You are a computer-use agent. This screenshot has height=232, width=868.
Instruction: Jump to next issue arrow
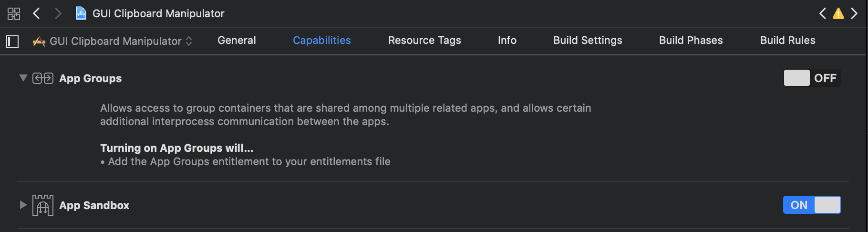854,13
